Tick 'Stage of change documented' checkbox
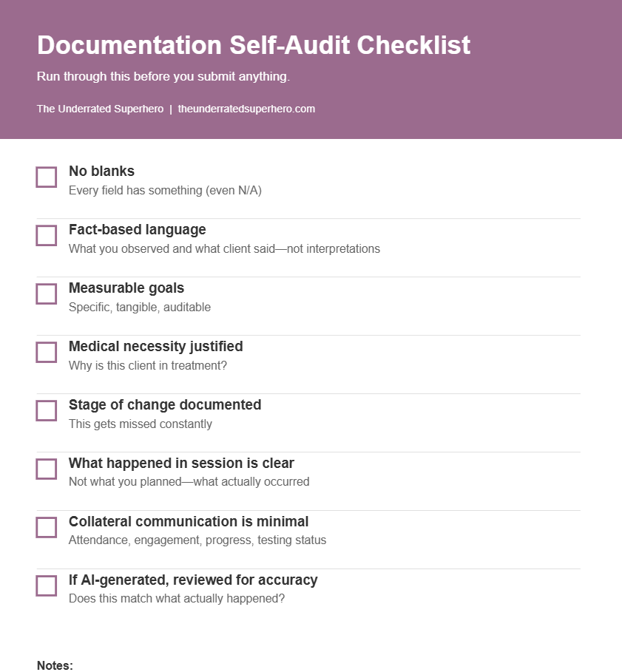Image resolution: width=622 pixels, height=672 pixels. pyautogui.click(x=47, y=411)
